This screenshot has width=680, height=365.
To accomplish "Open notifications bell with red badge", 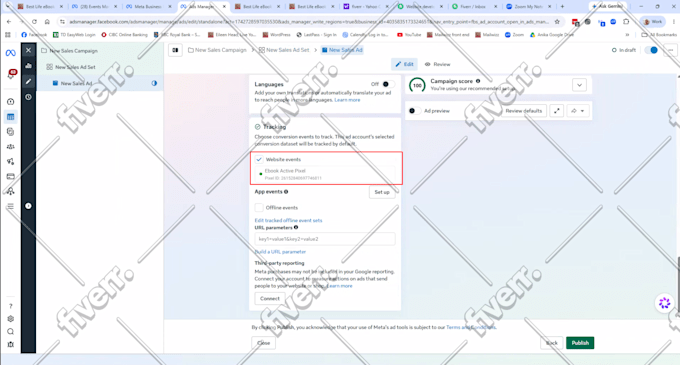I will [x=11, y=74].
